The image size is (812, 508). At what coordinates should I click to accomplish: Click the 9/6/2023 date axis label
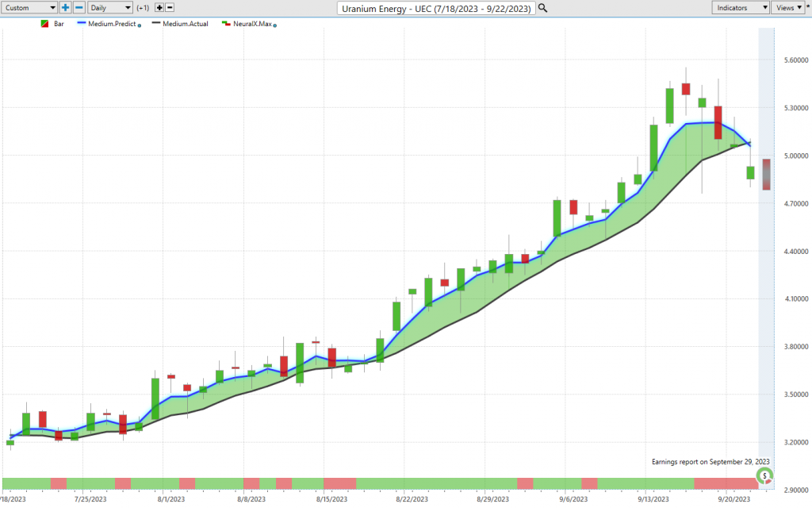click(x=573, y=499)
